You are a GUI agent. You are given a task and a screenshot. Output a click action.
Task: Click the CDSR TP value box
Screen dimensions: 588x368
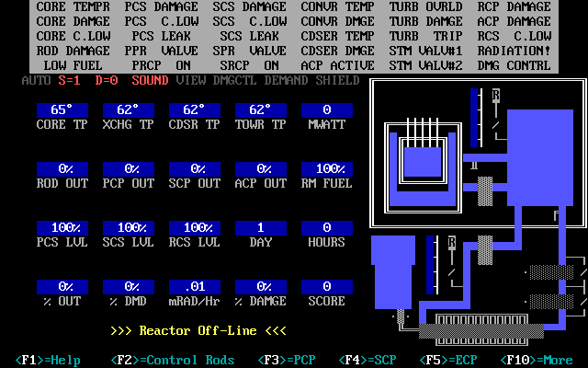coord(195,110)
